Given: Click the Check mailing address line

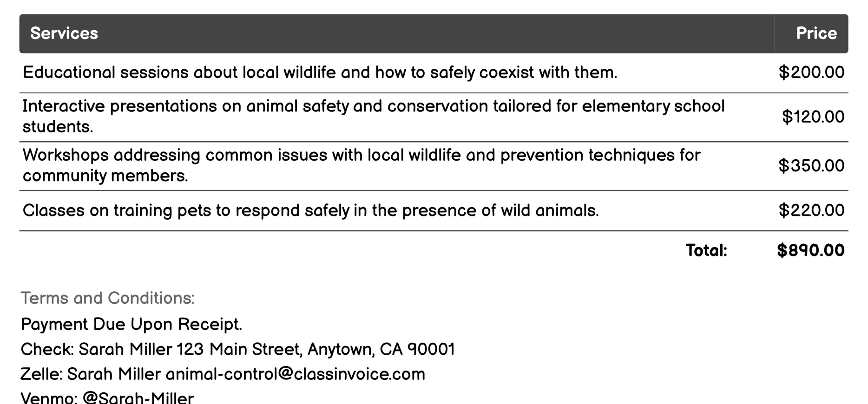Looking at the screenshot, I should [x=237, y=349].
